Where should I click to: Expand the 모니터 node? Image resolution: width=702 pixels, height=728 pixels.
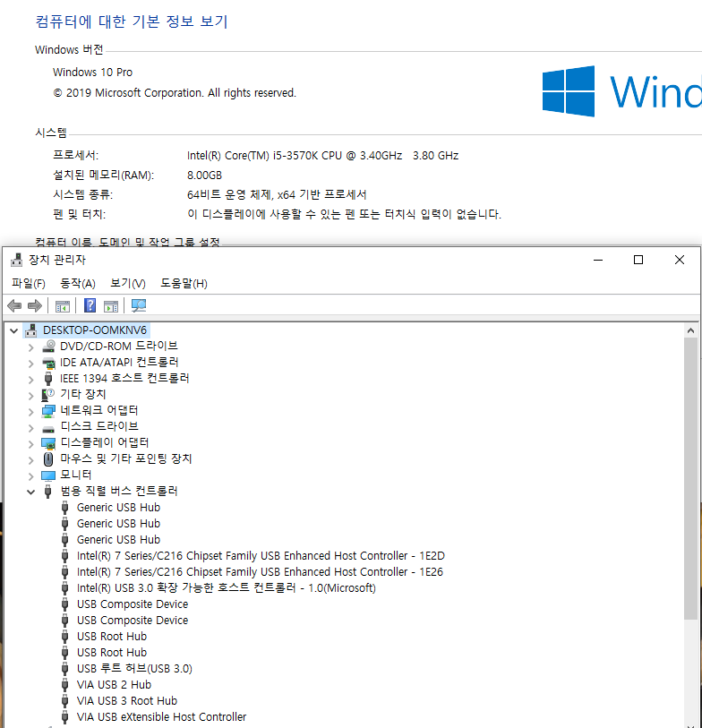tap(31, 476)
